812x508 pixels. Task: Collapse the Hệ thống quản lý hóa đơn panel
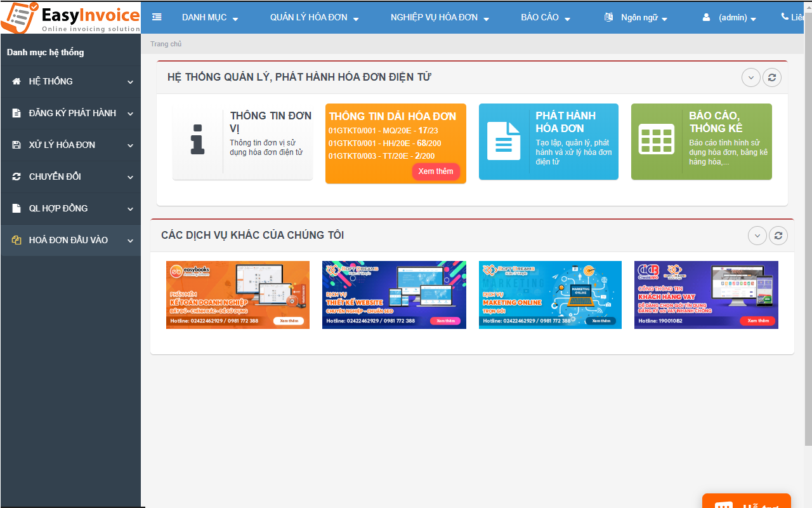pos(750,77)
